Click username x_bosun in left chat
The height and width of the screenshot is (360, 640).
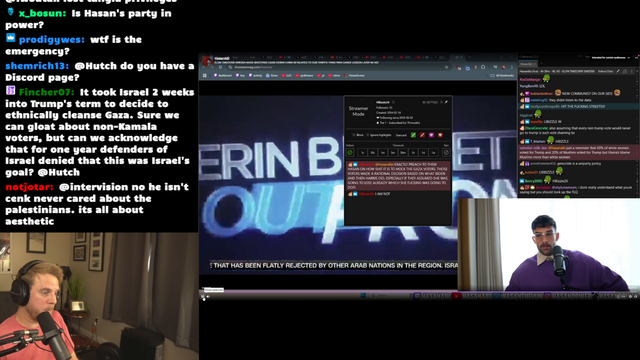pyautogui.click(x=42, y=13)
